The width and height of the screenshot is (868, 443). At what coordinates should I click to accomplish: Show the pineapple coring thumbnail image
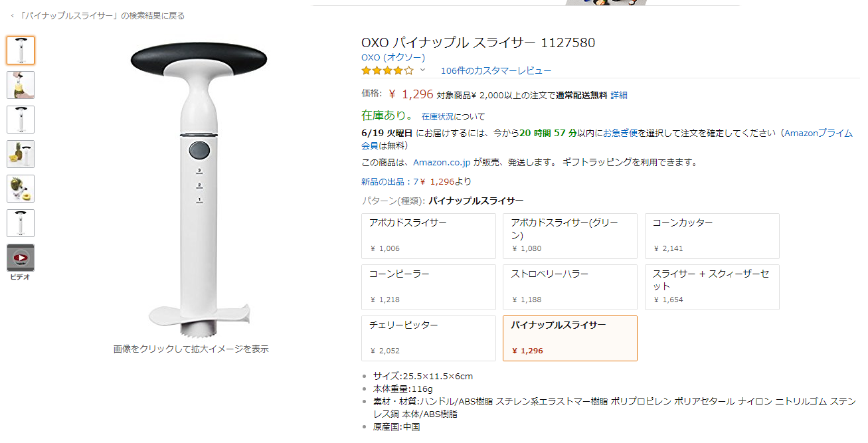21,85
